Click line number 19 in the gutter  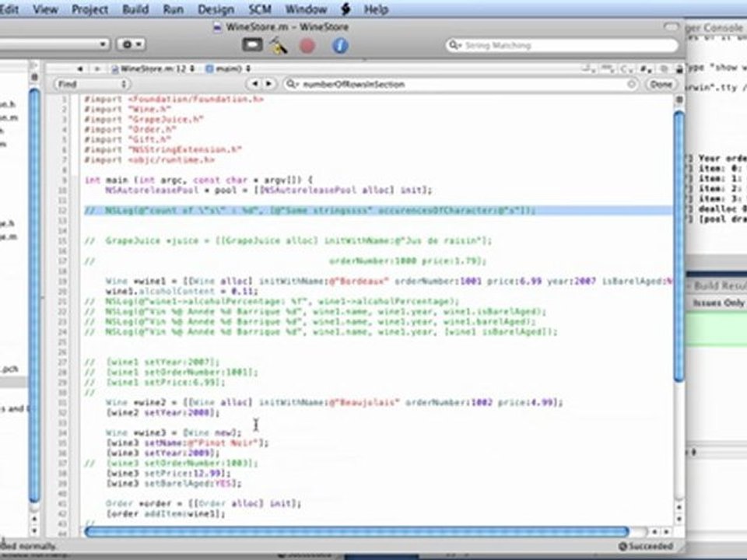click(63, 281)
